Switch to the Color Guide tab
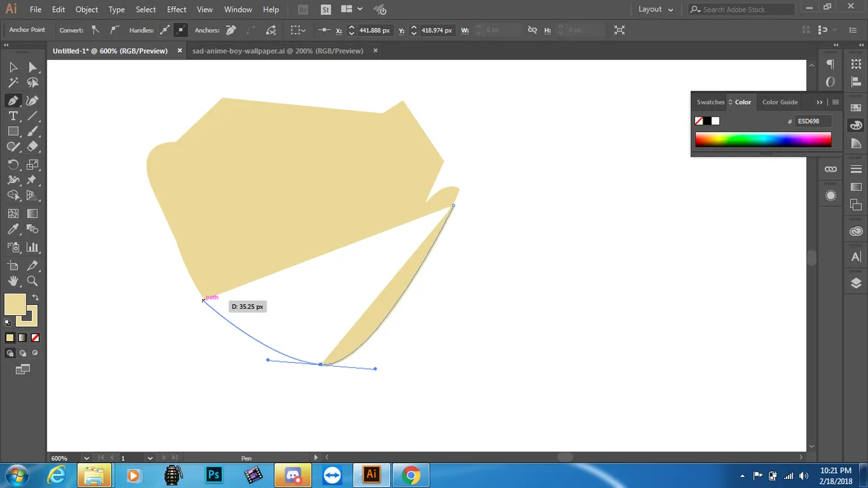Viewport: 868px width, 488px height. tap(780, 102)
